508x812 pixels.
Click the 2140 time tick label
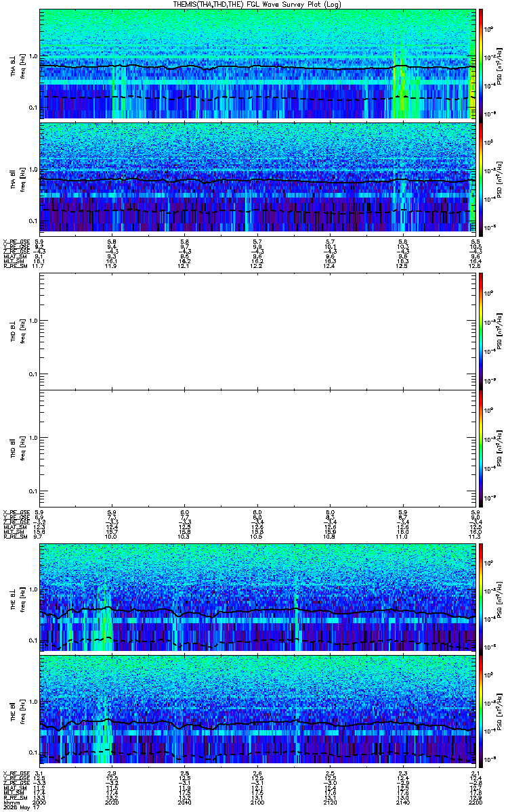(x=402, y=802)
